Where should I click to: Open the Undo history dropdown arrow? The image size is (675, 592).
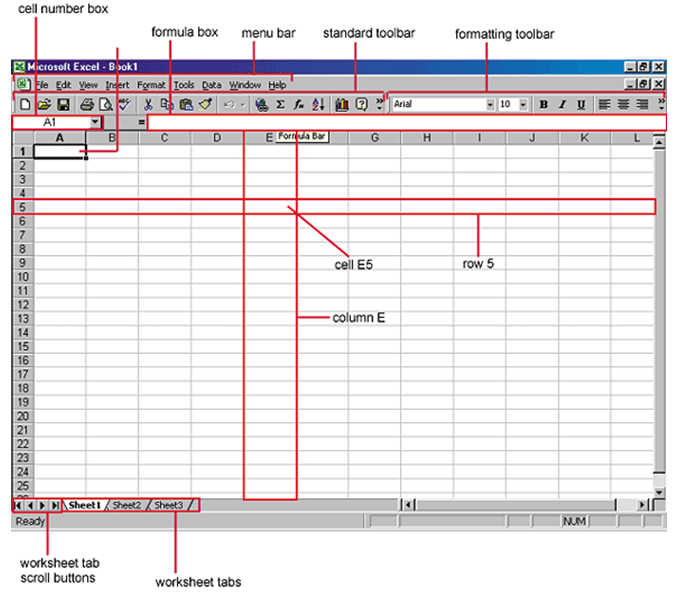(243, 104)
